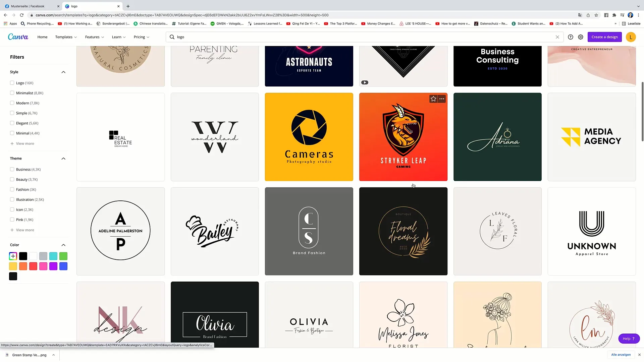This screenshot has width=644, height=362.
Task: Click the share page icon in address bar
Action: coord(588,15)
